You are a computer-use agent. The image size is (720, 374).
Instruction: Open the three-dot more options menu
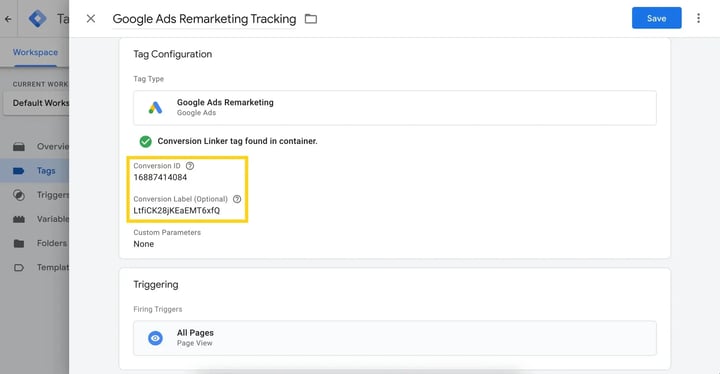click(x=698, y=18)
